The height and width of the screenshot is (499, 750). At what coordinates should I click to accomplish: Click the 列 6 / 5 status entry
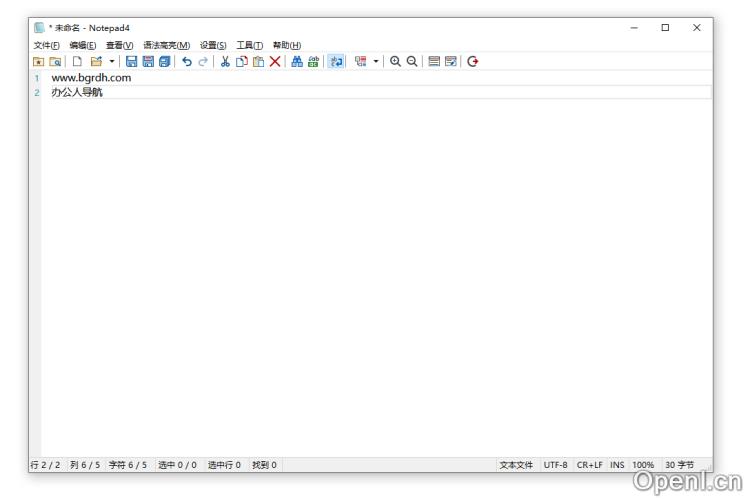pos(85,465)
